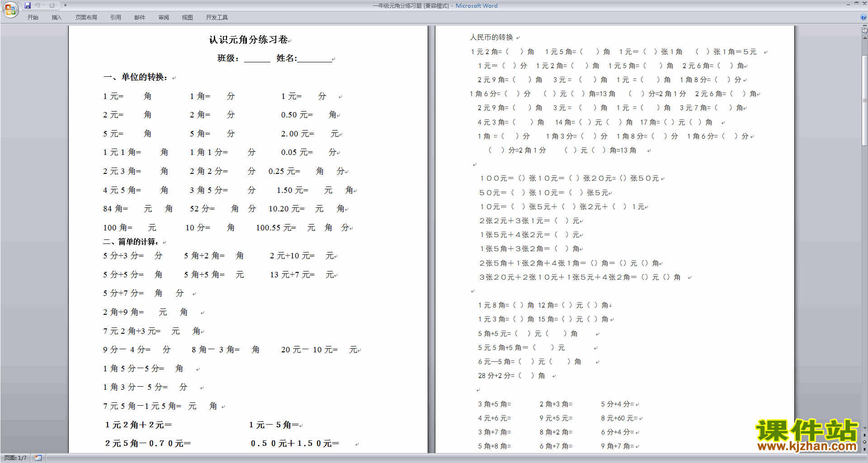Toggle the ruler icon above the scrollbar
868x463 pixels.
[x=864, y=31]
